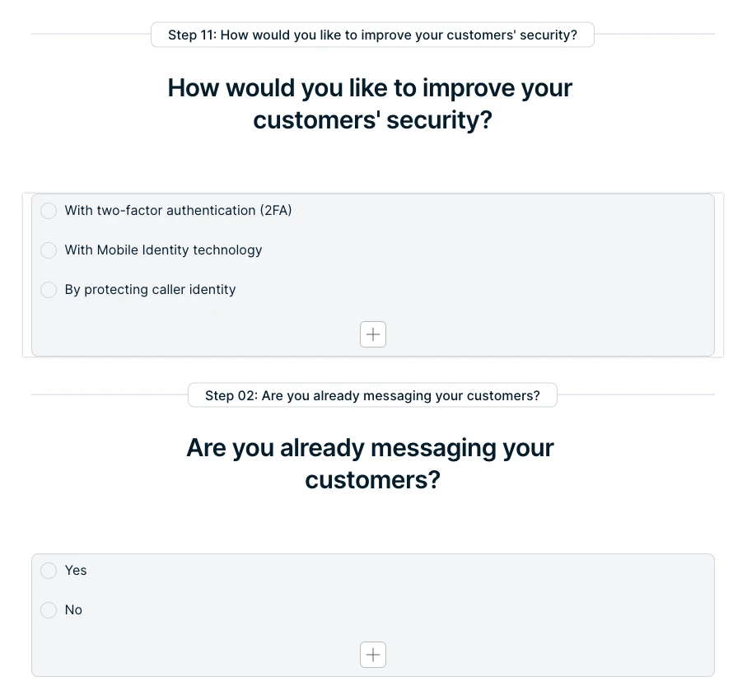Click the "With two-factor authentication (2FA)" label text
Screen dimensions: 747x700
(178, 211)
